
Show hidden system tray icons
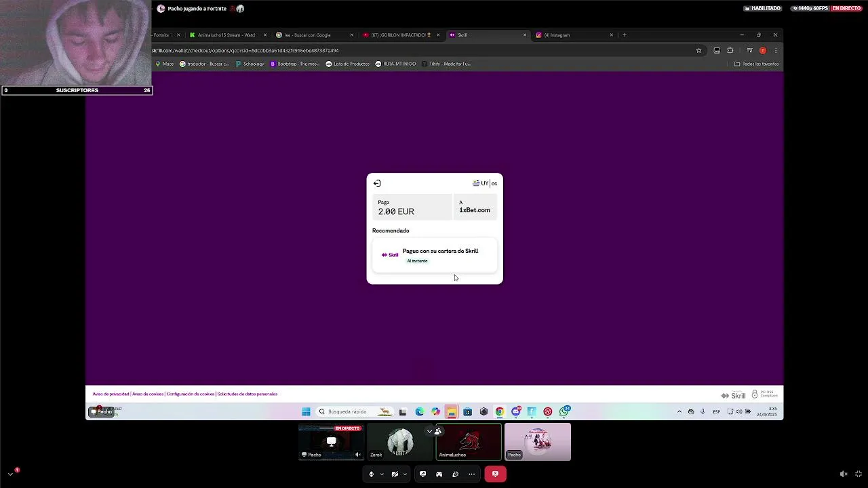click(x=679, y=411)
